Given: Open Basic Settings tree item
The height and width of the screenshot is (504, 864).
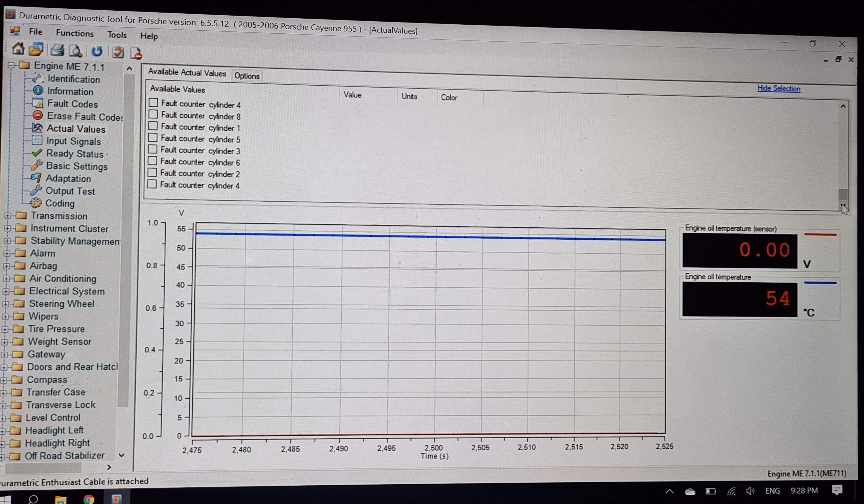Looking at the screenshot, I should (77, 166).
